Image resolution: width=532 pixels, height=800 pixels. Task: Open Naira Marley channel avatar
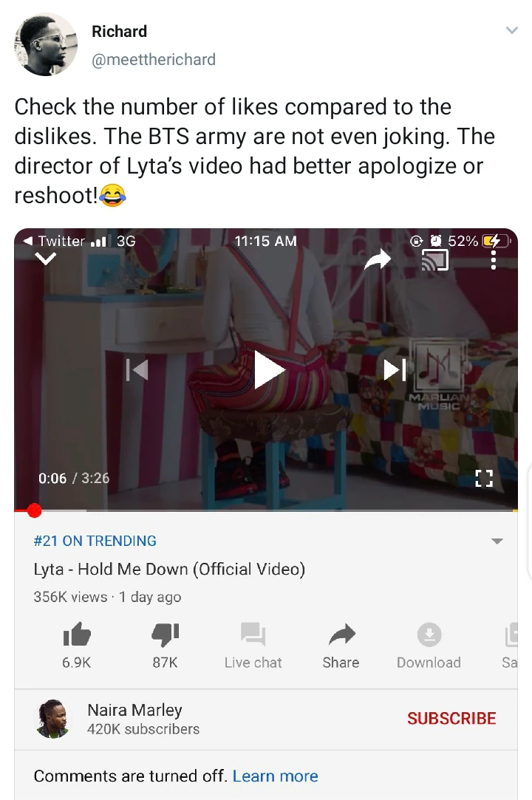pos(52,718)
